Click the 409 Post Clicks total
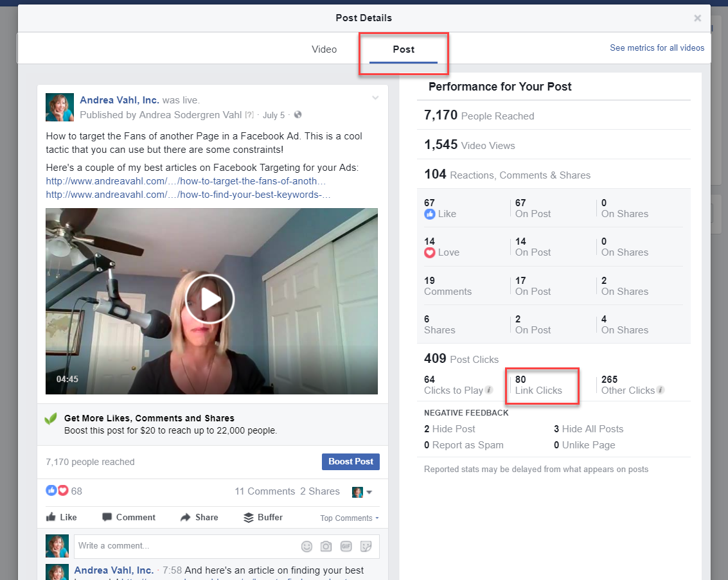 [x=461, y=358]
